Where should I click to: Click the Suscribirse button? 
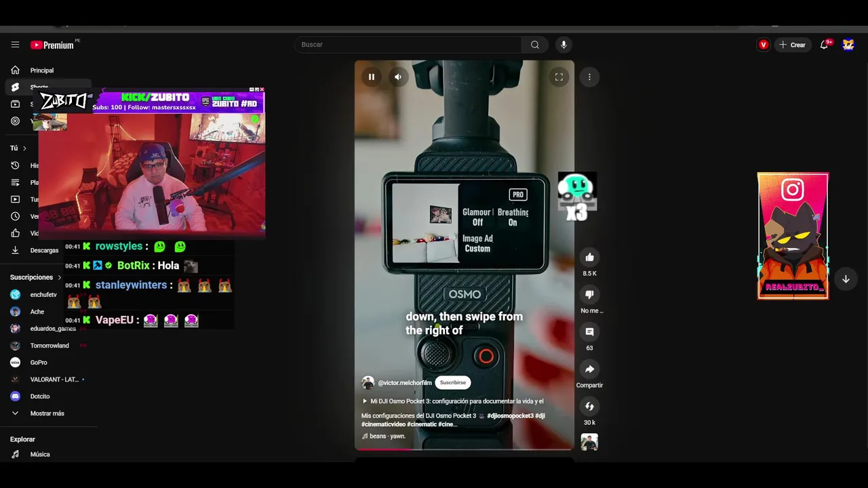[x=453, y=383]
